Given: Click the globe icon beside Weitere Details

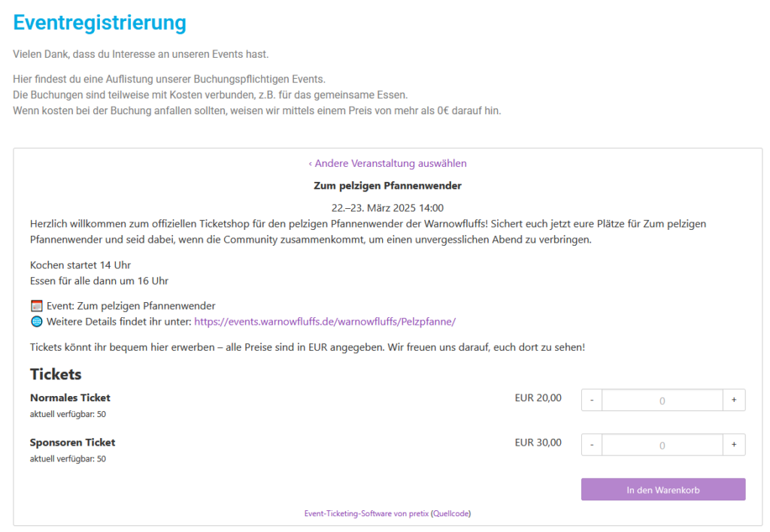Looking at the screenshot, I should click(x=36, y=322).
